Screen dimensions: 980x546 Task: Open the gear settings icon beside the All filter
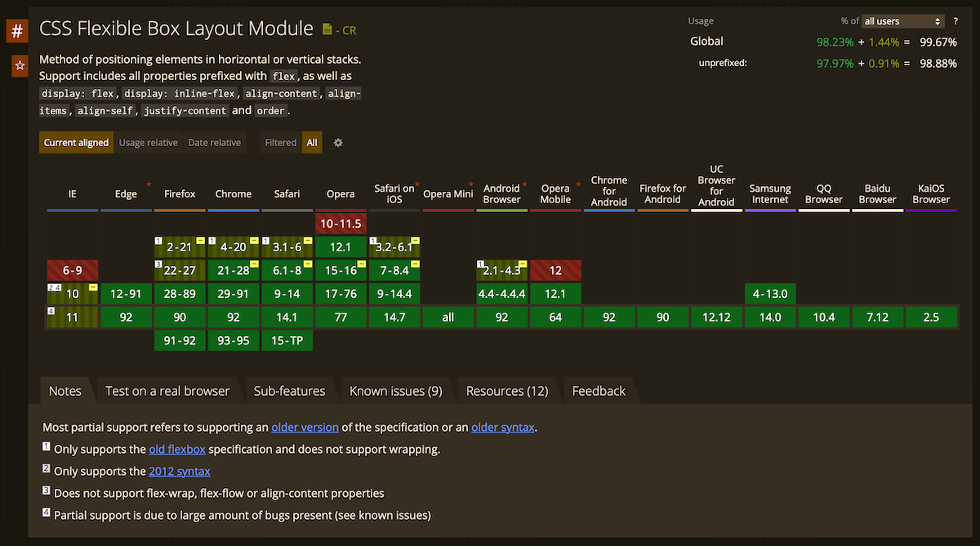click(x=338, y=142)
